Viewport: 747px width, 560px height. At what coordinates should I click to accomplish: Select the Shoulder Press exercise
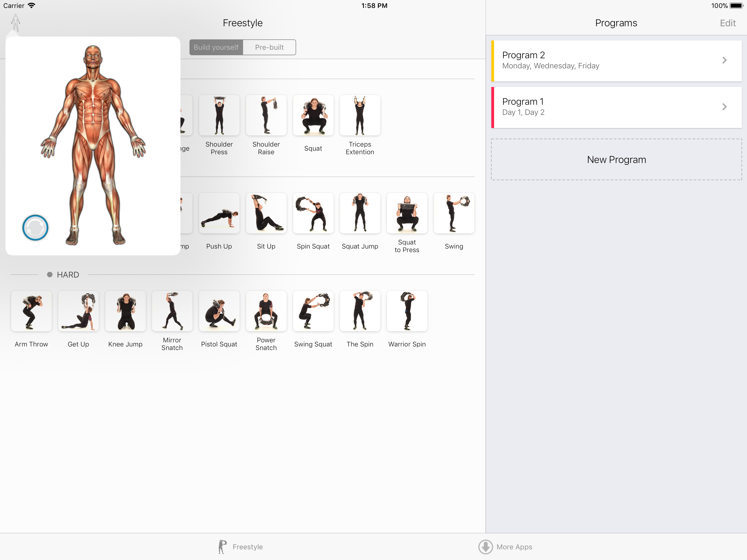click(x=219, y=115)
